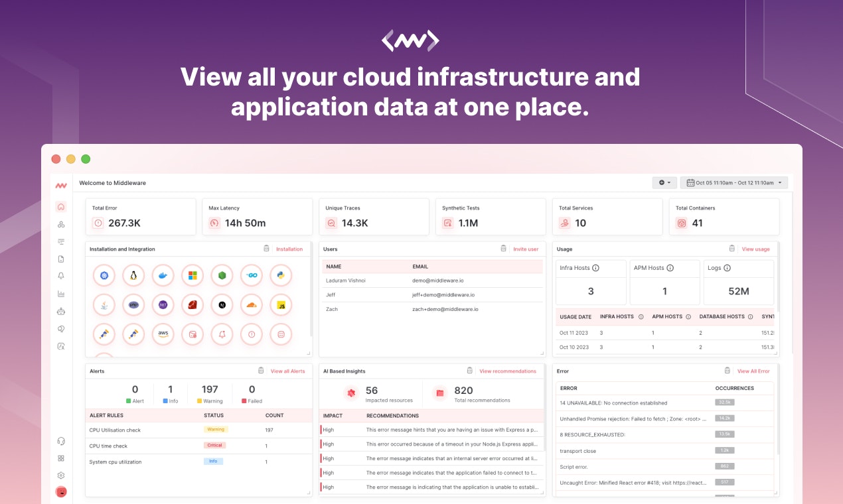The height and width of the screenshot is (504, 843).
Task: Click the View usage link
Action: (x=756, y=249)
